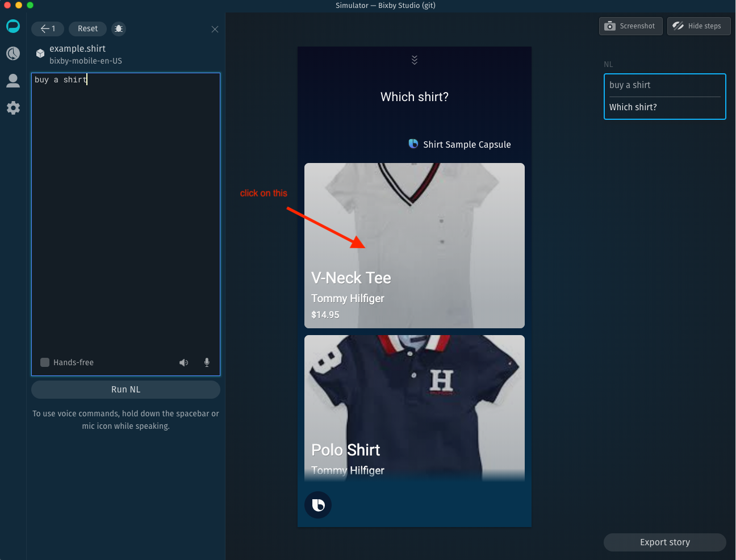Click the Screenshot button

630,26
